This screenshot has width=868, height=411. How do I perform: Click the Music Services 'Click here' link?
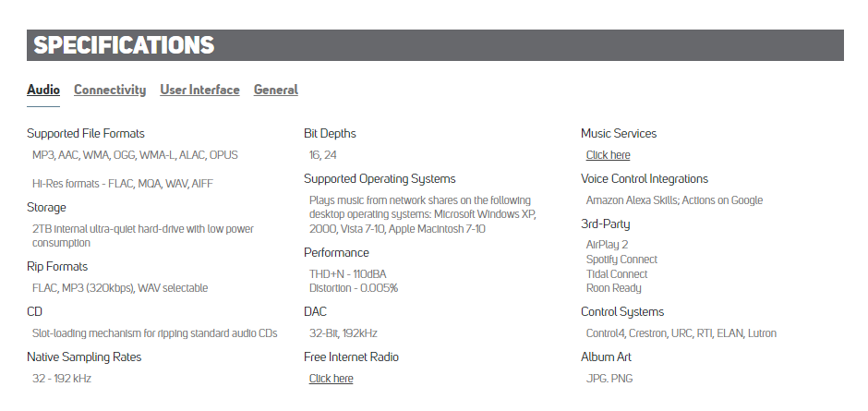pos(608,155)
